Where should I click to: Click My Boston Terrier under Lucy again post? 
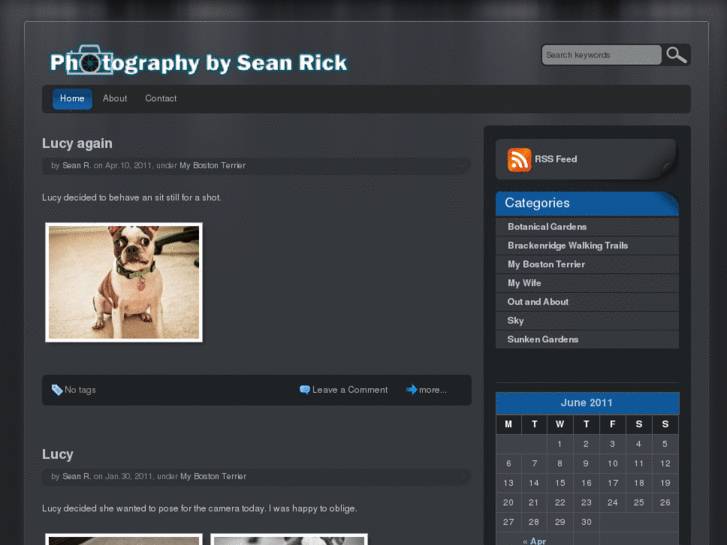[x=212, y=166]
